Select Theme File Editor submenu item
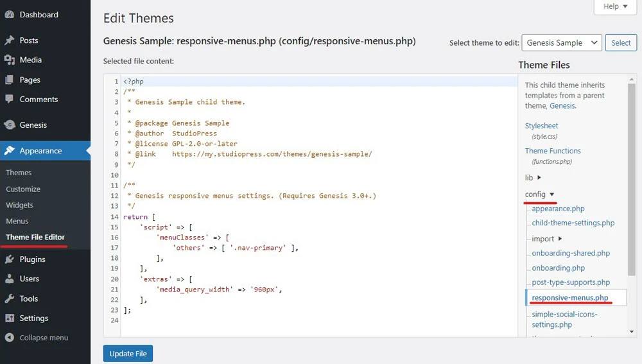Viewport: 642px width, 364px height. 35,237
